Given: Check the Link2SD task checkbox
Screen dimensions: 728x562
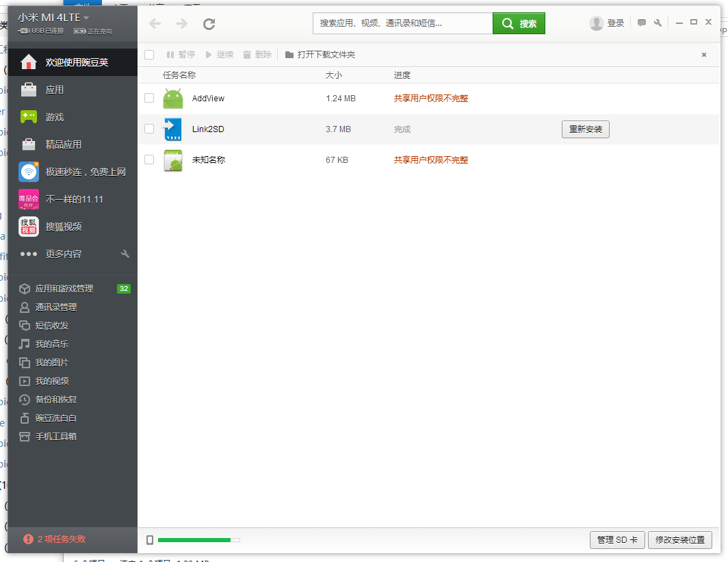Looking at the screenshot, I should tap(149, 129).
